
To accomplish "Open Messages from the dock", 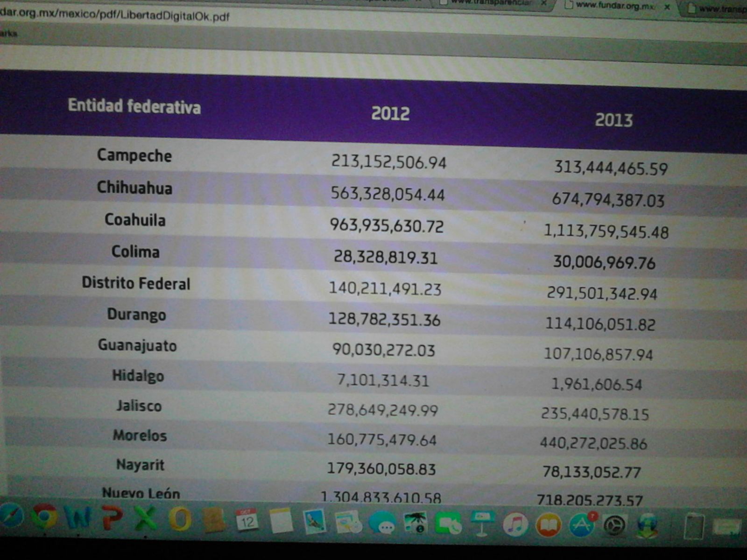I will (x=382, y=524).
